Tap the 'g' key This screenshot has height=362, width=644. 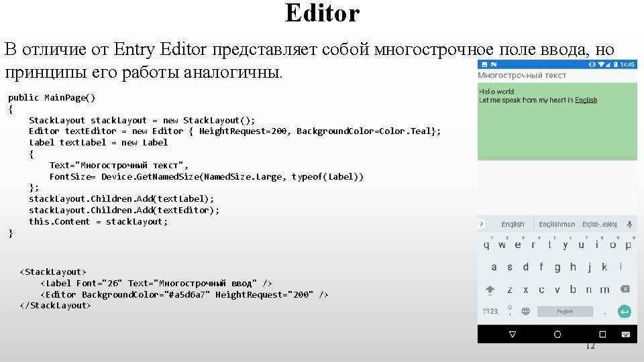pyautogui.click(x=557, y=267)
